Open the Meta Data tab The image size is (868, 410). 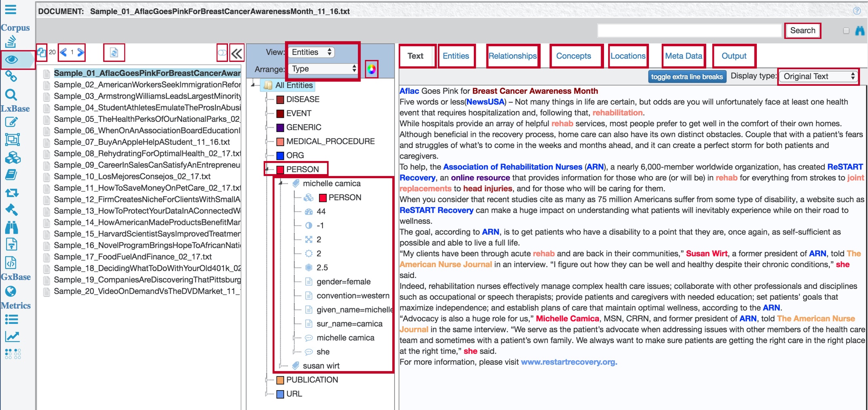pos(683,56)
